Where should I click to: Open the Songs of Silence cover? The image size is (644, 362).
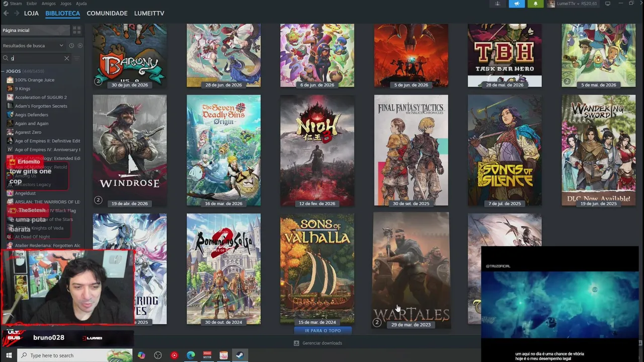pos(505,150)
